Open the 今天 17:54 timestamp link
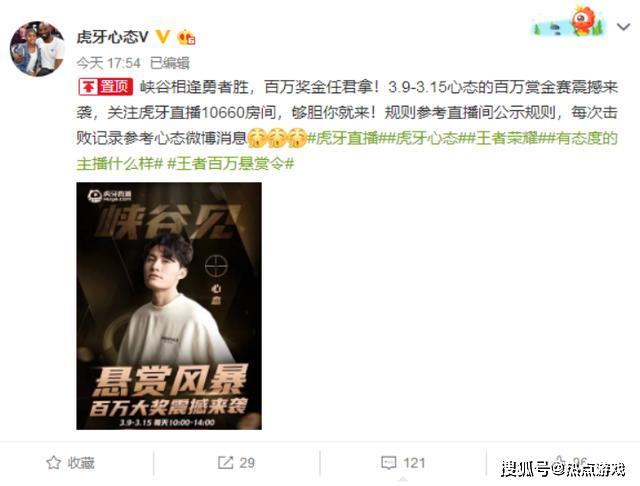The width and height of the screenshot is (640, 486). click(108, 63)
